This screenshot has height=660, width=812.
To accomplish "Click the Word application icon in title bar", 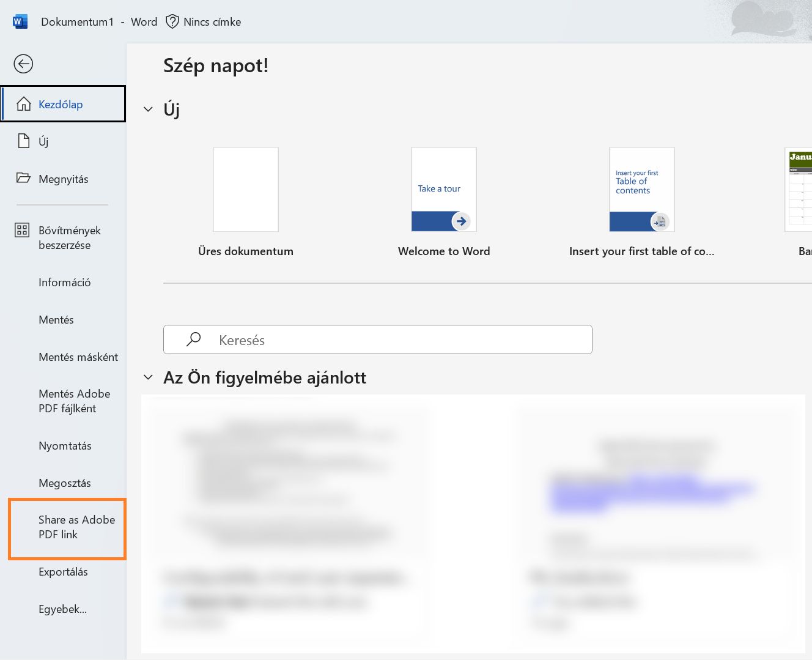I will point(20,21).
